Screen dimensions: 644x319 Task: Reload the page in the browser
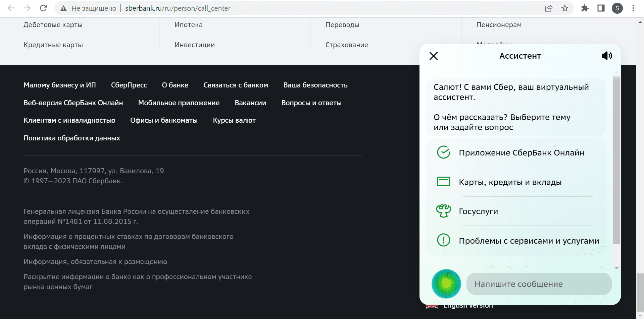(x=43, y=8)
